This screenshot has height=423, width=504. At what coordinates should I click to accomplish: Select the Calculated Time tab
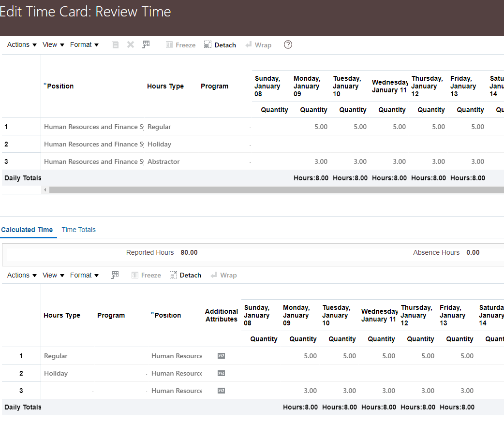point(28,230)
